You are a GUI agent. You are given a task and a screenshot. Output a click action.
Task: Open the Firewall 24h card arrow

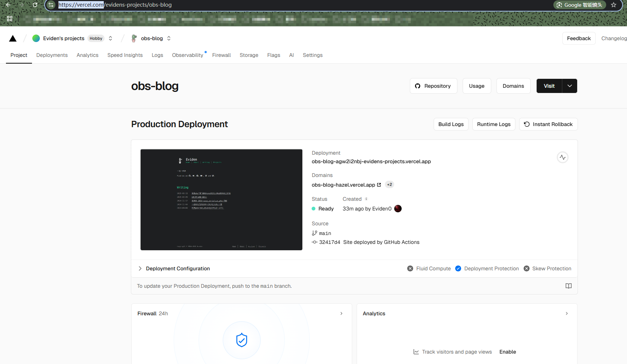pos(341,313)
